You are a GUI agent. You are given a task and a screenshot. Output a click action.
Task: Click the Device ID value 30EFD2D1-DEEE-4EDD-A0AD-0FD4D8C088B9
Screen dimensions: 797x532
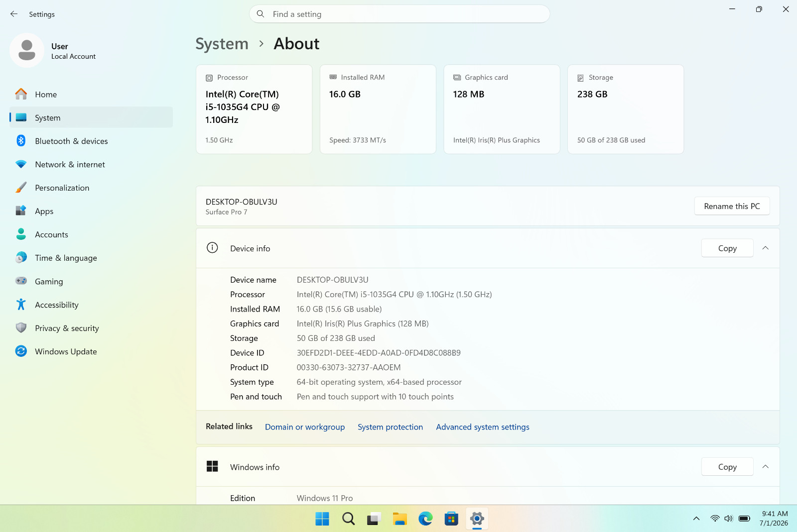coord(379,353)
